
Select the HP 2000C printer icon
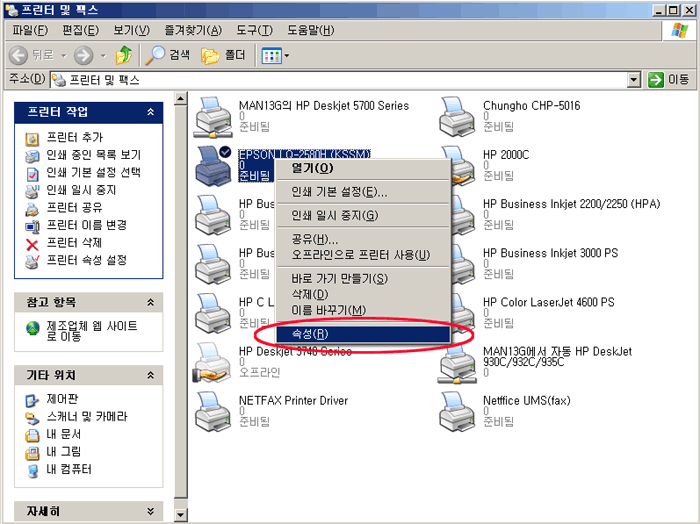point(459,166)
